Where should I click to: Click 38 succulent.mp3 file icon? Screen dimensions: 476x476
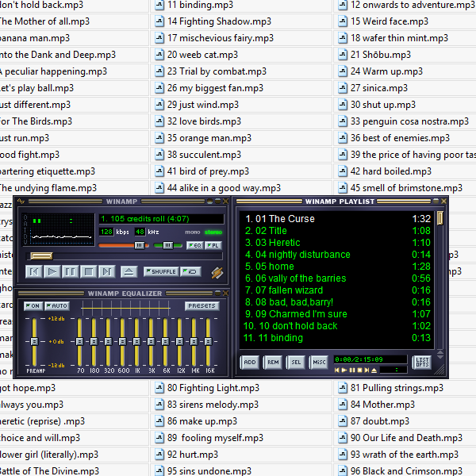[x=159, y=155]
